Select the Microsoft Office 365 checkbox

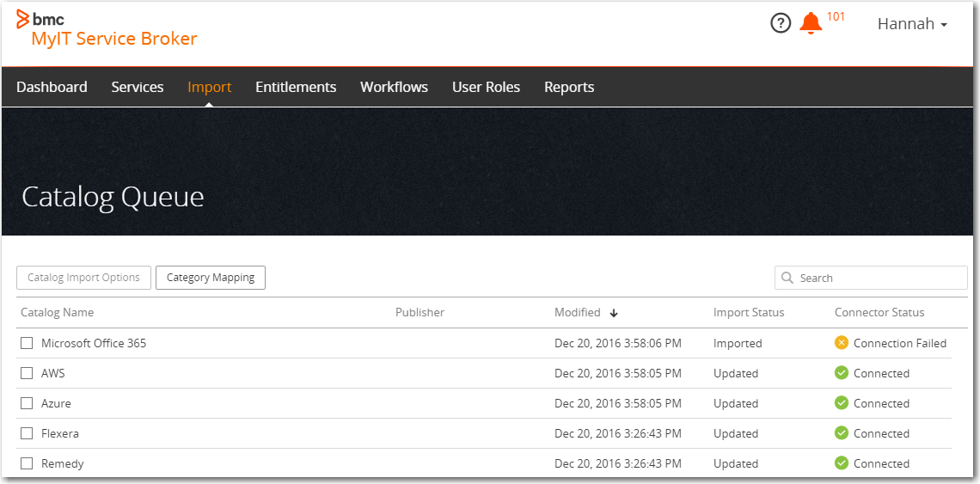[x=27, y=343]
